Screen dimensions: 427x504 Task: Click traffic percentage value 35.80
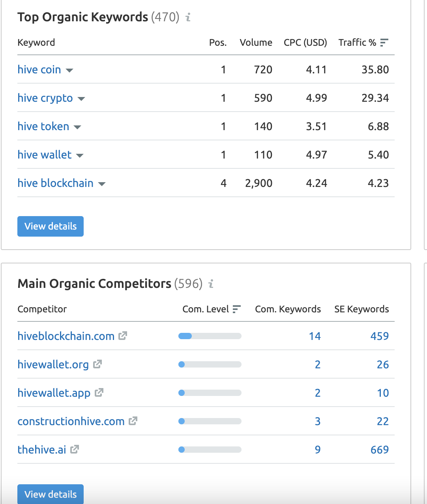(375, 69)
